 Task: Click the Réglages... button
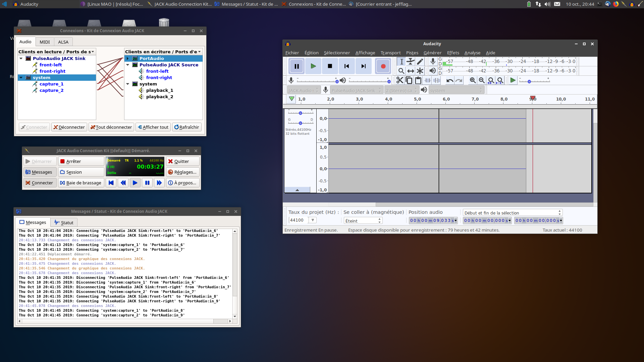click(182, 172)
